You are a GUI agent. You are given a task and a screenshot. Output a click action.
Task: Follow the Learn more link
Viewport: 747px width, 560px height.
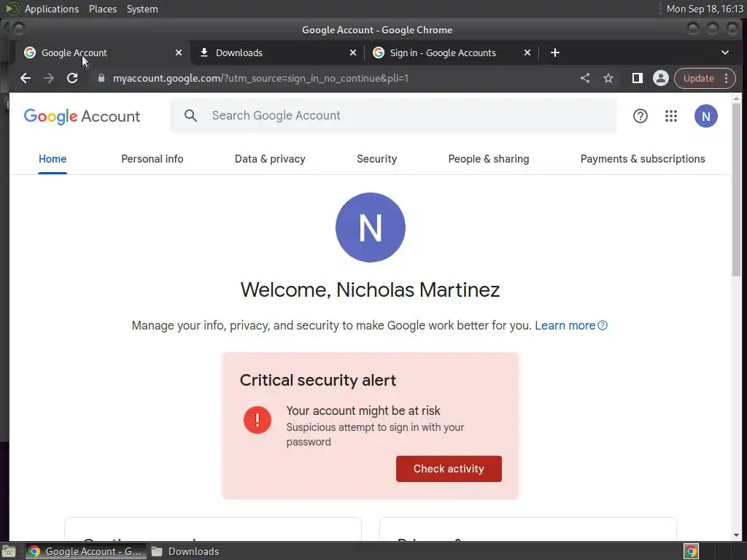565,325
